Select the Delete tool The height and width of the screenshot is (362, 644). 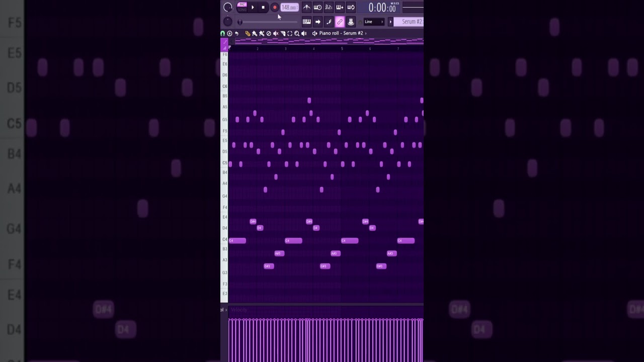(269, 33)
